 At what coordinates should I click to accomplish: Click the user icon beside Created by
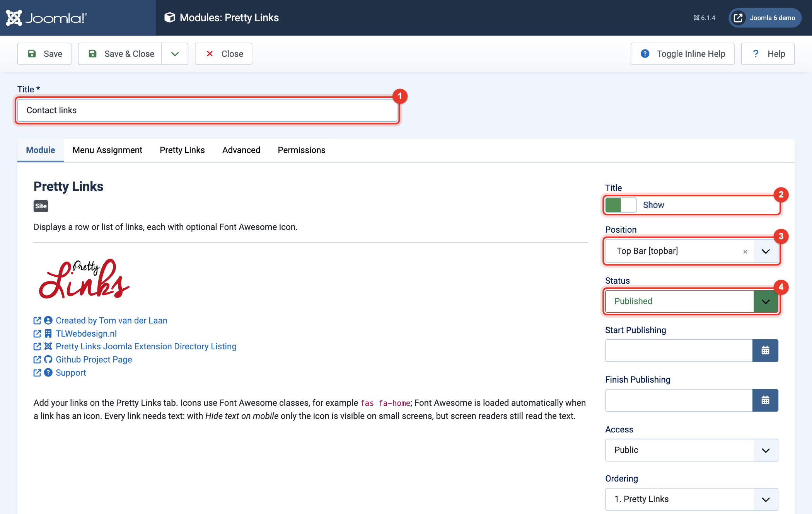pos(48,320)
